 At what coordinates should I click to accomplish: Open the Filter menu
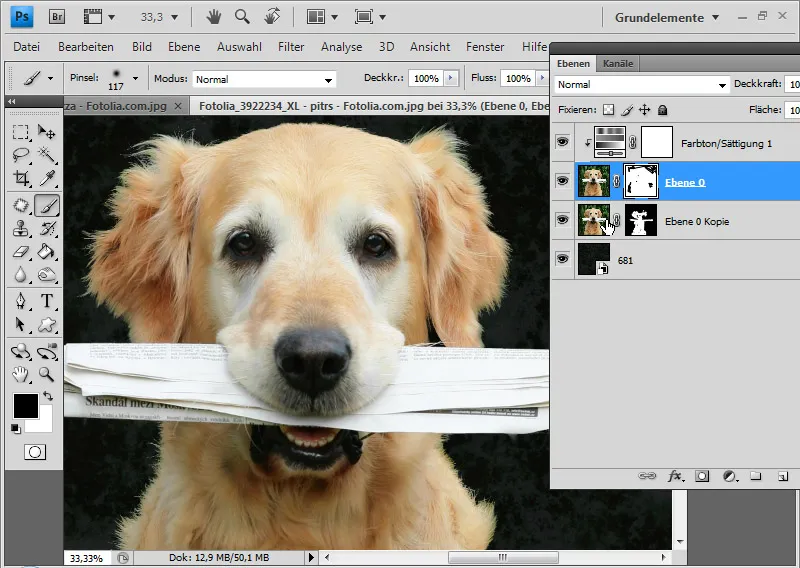[291, 47]
